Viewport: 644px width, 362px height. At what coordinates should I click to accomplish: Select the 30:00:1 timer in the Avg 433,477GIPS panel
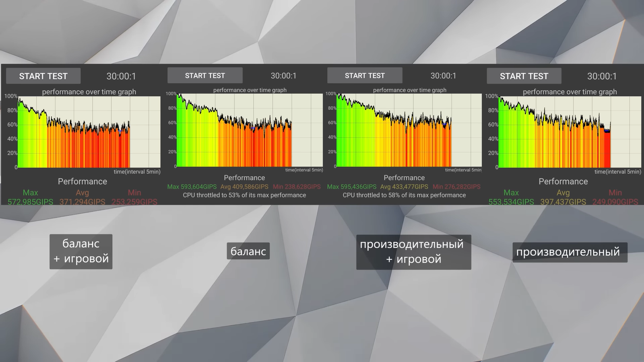coord(443,76)
